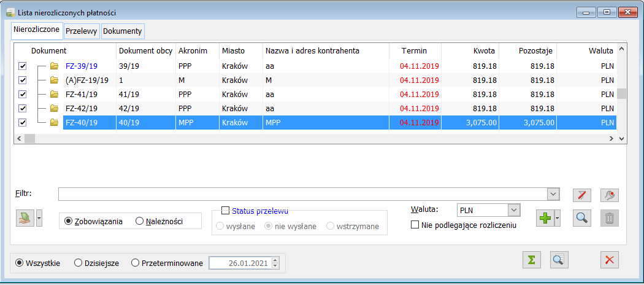The height and width of the screenshot is (285, 644).
Task: Select the FZ-41/19 document row
Action: (x=315, y=94)
